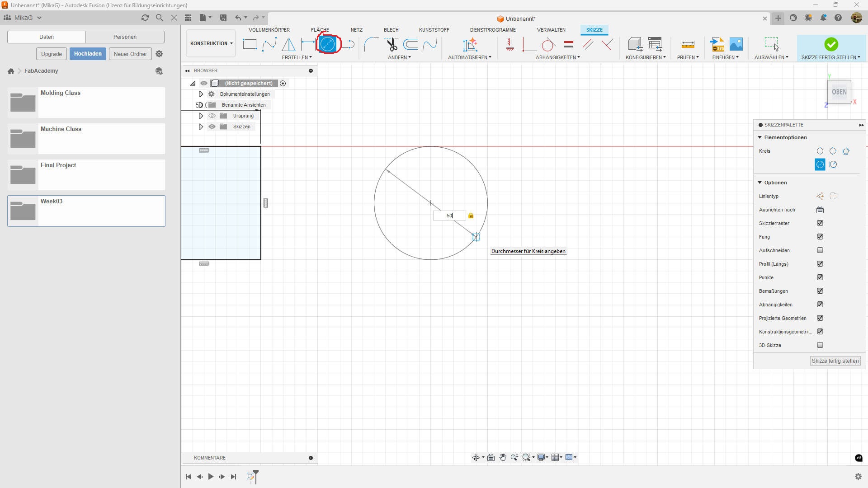
Task: Click the Configure model icon
Action: (x=635, y=44)
